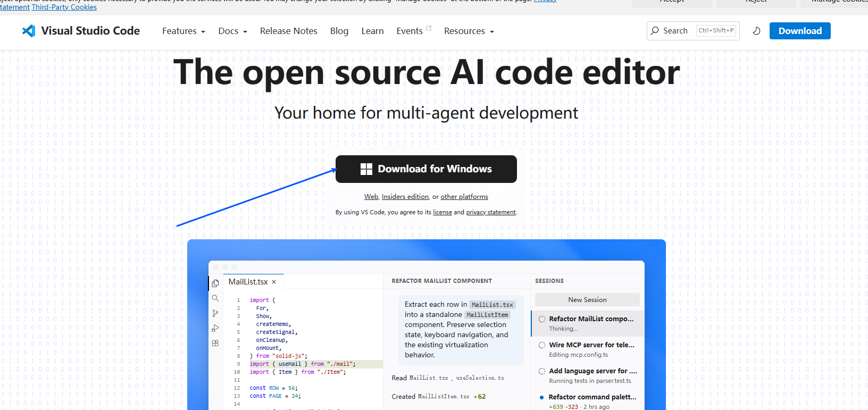This screenshot has height=410, width=868.
Task: Open the Extensions icon in the preview activity bar
Action: (x=215, y=343)
